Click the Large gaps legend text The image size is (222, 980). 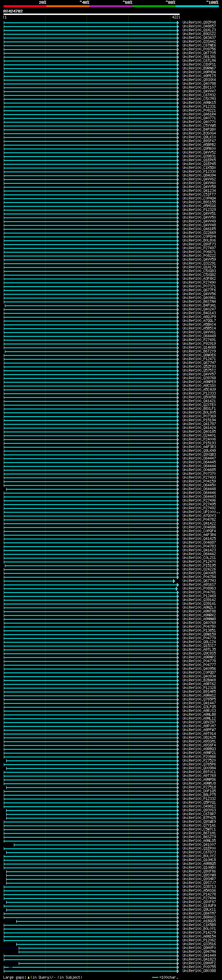[15, 977]
